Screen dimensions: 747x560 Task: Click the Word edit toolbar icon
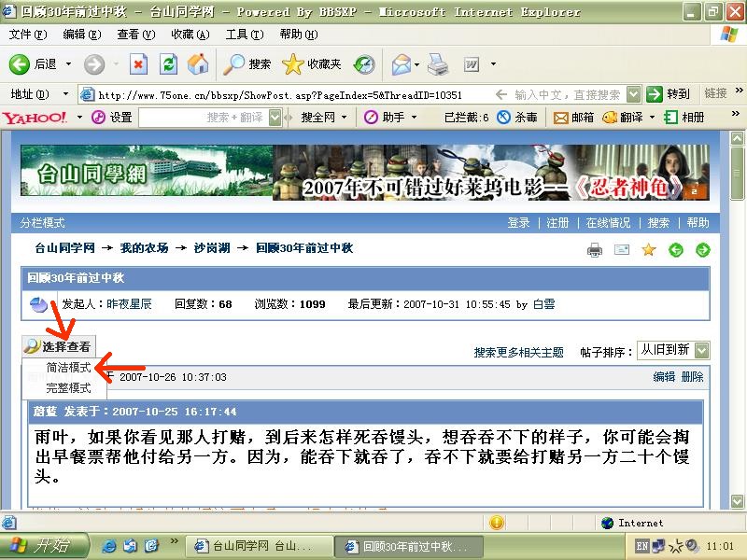point(472,63)
